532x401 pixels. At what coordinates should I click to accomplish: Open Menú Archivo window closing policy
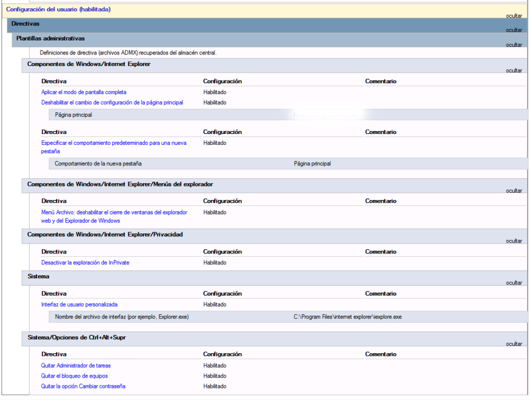tap(114, 212)
